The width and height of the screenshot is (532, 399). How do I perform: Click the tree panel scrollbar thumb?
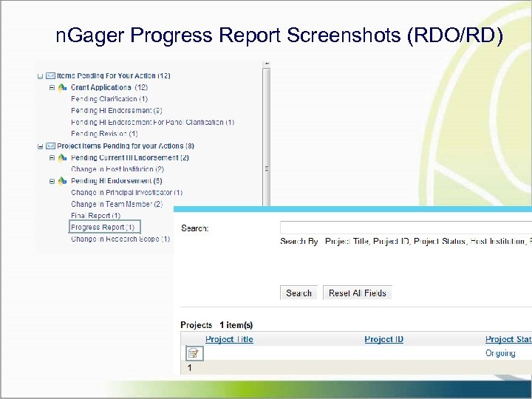(267, 137)
